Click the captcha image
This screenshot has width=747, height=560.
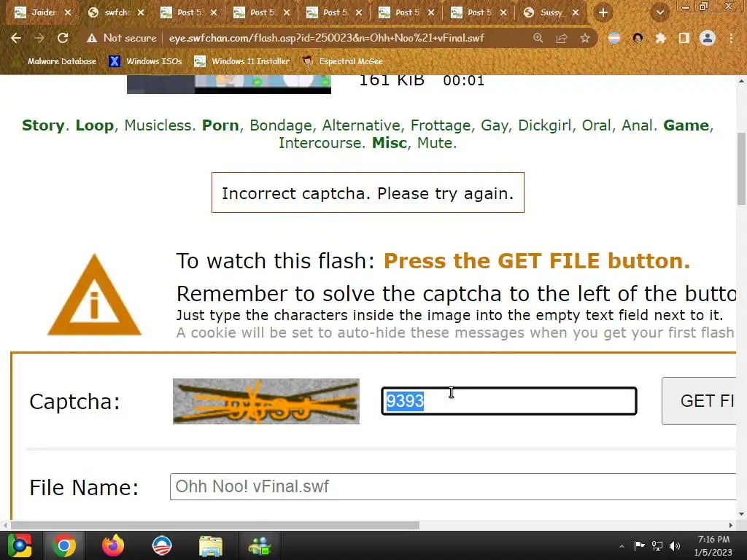pyautogui.click(x=266, y=402)
